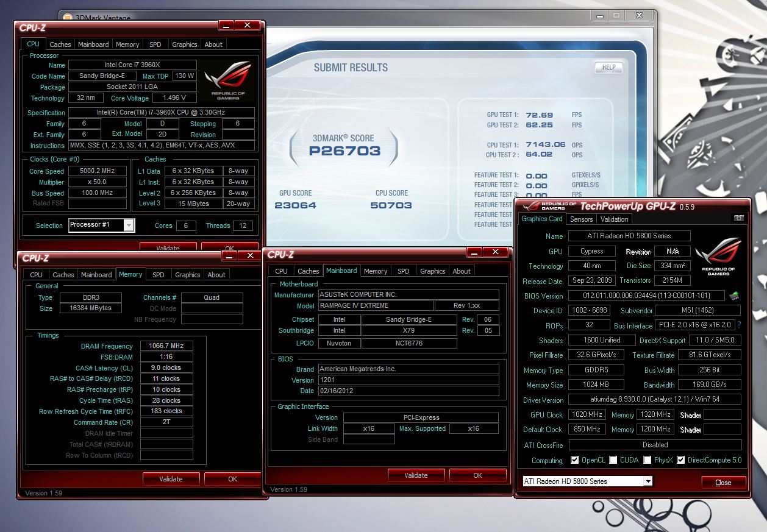Click the GPU-Z camera screenshot icon
Viewport: 767px width, 532px height.
[738, 218]
